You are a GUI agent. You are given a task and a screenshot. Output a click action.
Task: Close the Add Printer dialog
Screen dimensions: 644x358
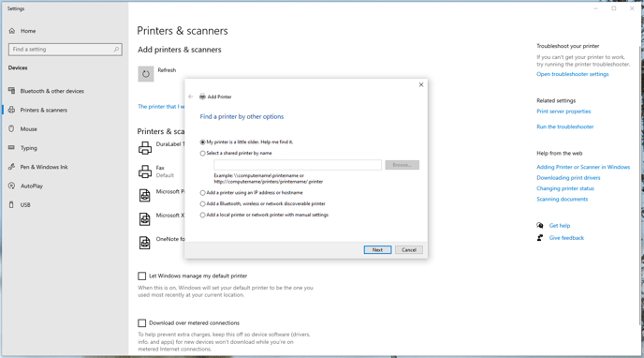coord(421,84)
